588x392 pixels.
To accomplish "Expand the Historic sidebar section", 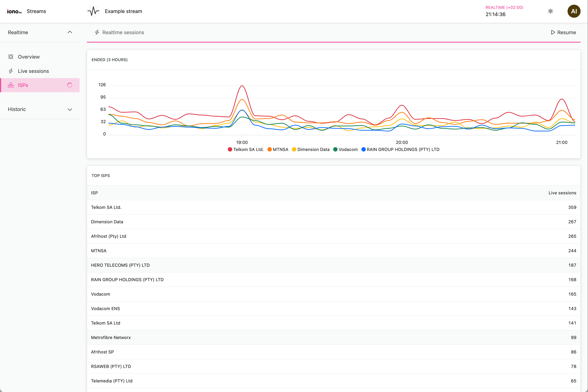I will pyautogui.click(x=40, y=109).
